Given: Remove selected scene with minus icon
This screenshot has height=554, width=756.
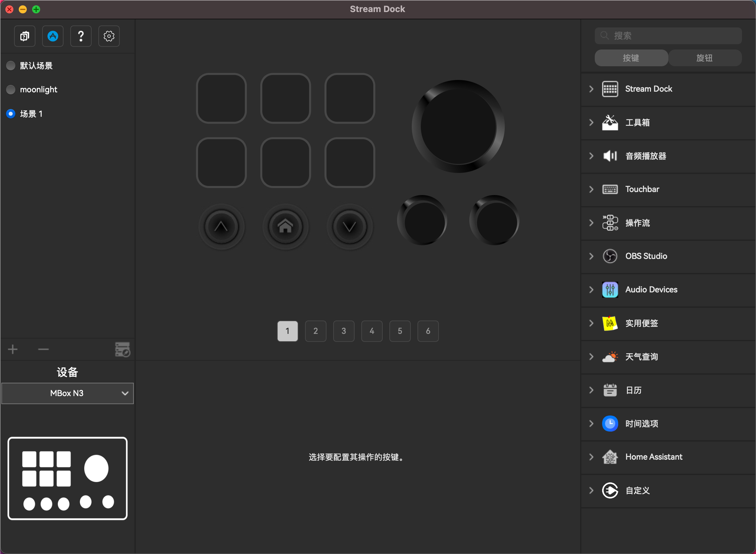Looking at the screenshot, I should click(43, 349).
